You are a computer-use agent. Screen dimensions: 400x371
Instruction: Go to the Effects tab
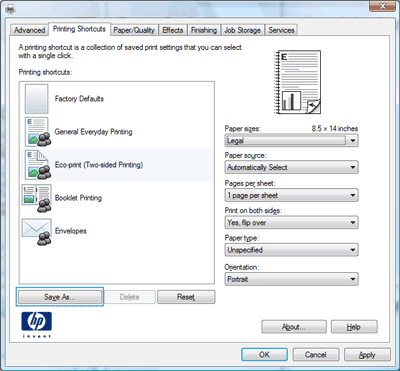pos(173,30)
